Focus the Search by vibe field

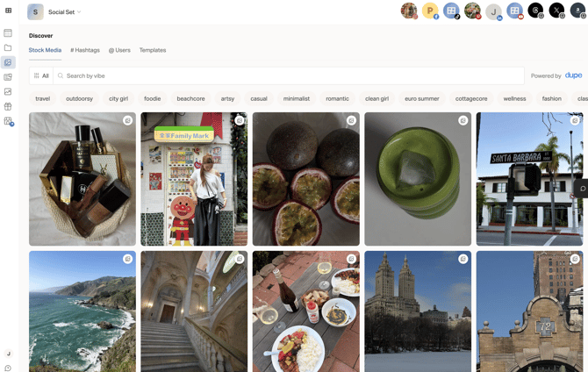pyautogui.click(x=289, y=75)
